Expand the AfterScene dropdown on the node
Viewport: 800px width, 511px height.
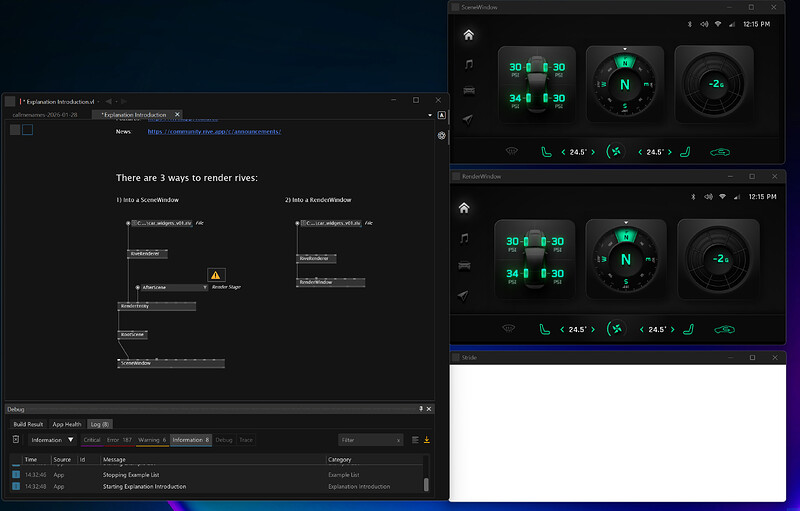(x=205, y=287)
